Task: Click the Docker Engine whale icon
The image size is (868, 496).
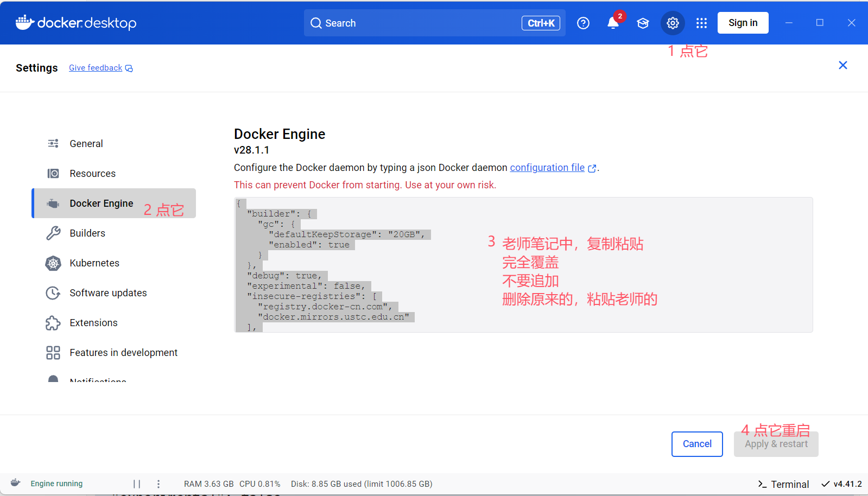Action: (53, 204)
